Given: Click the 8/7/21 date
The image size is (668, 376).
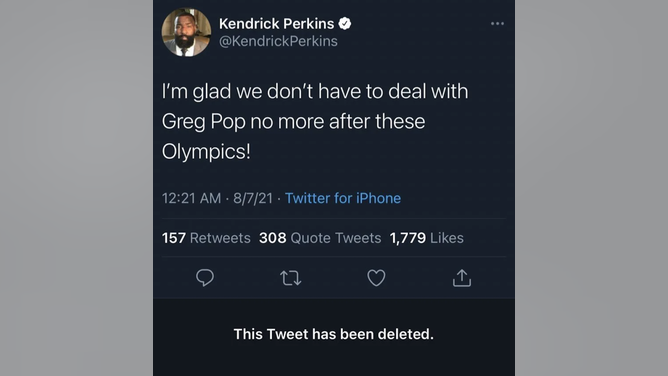Looking at the screenshot, I should 253,198.
